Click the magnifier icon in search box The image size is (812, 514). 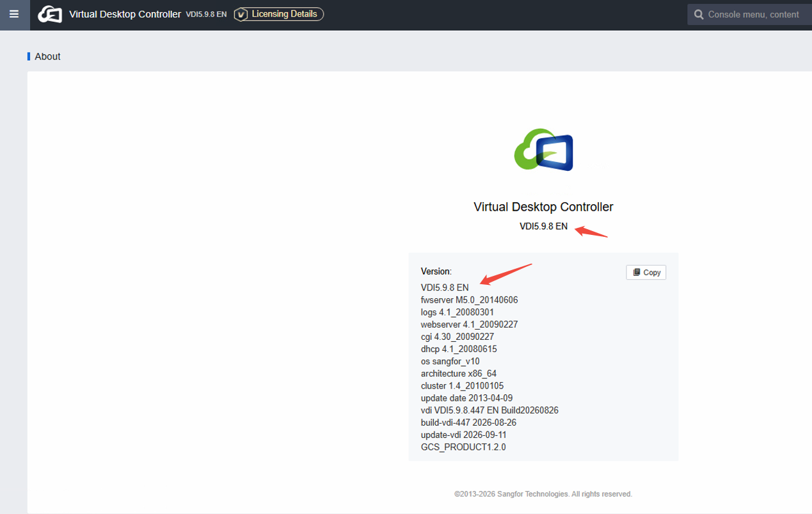coord(699,15)
